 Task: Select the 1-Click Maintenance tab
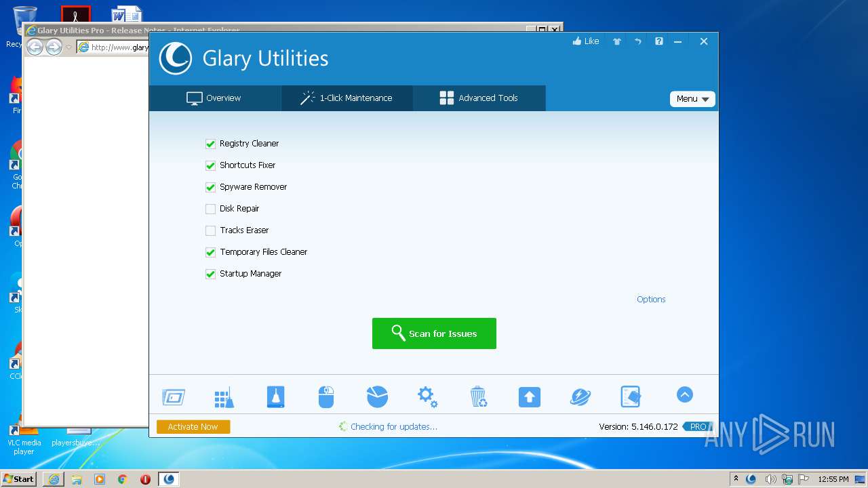pos(347,98)
